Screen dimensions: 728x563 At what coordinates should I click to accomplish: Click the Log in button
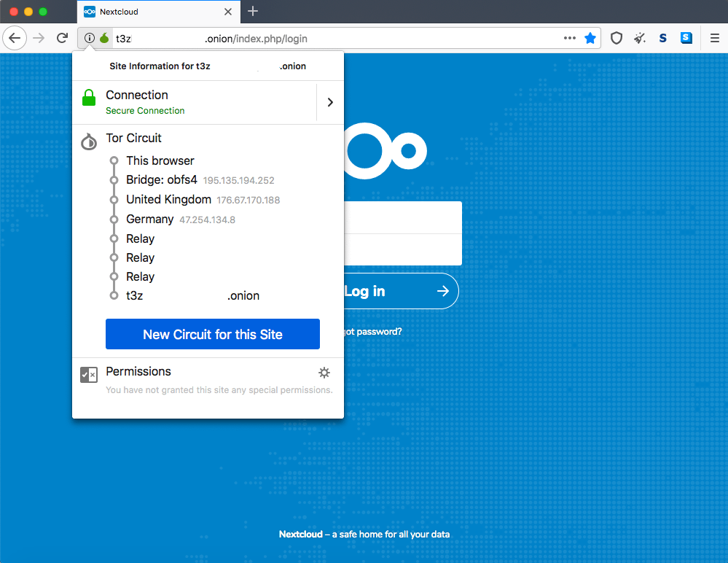(401, 291)
